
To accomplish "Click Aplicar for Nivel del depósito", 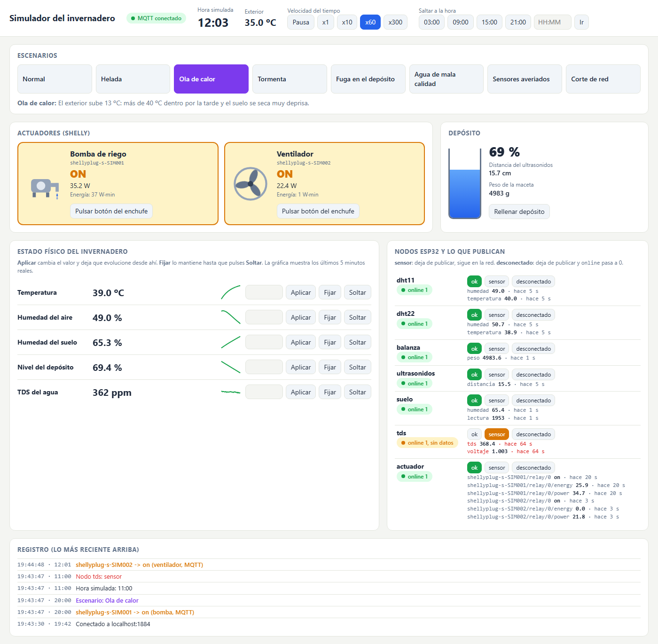I will pyautogui.click(x=301, y=367).
